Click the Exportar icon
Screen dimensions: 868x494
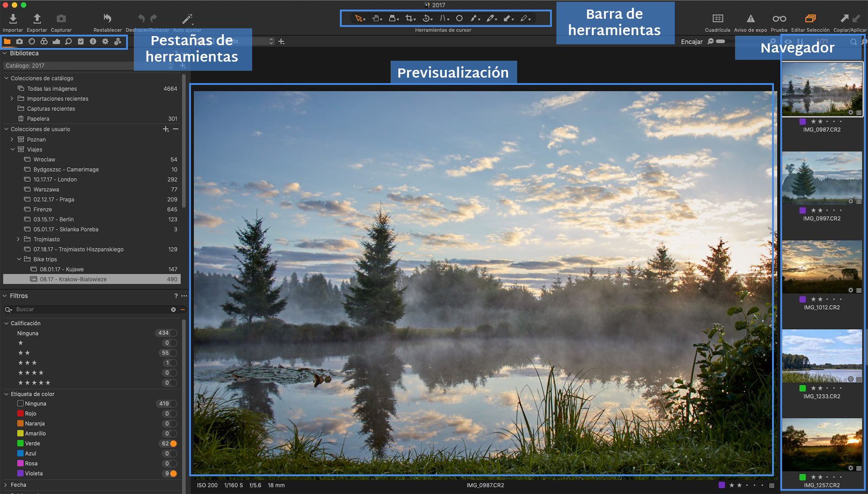click(37, 18)
